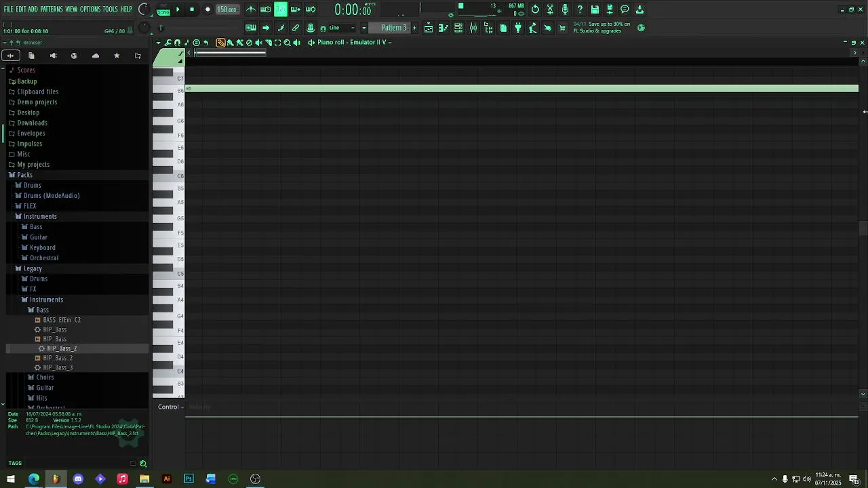Click the undo history circular arrow icon
The image size is (868, 488).
(x=535, y=9)
